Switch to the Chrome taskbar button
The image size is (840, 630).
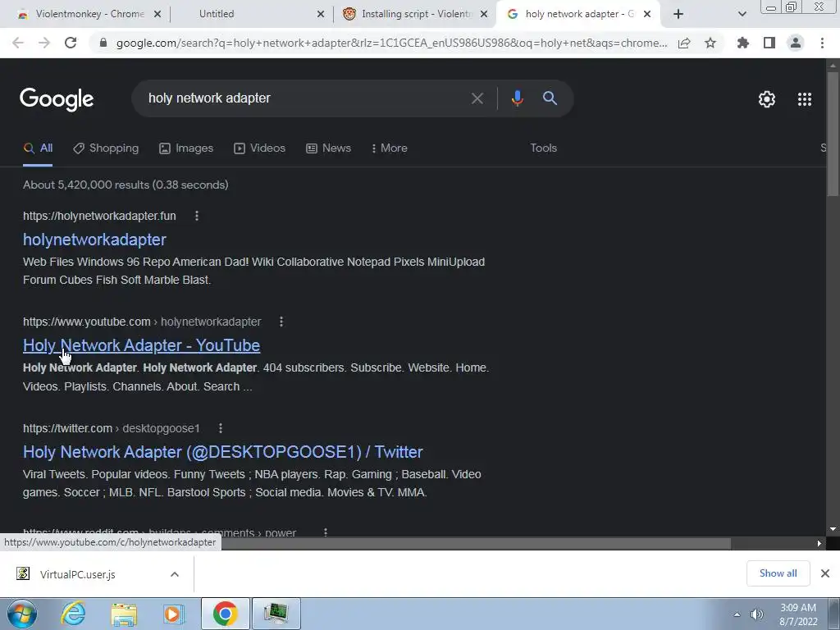pyautogui.click(x=225, y=614)
